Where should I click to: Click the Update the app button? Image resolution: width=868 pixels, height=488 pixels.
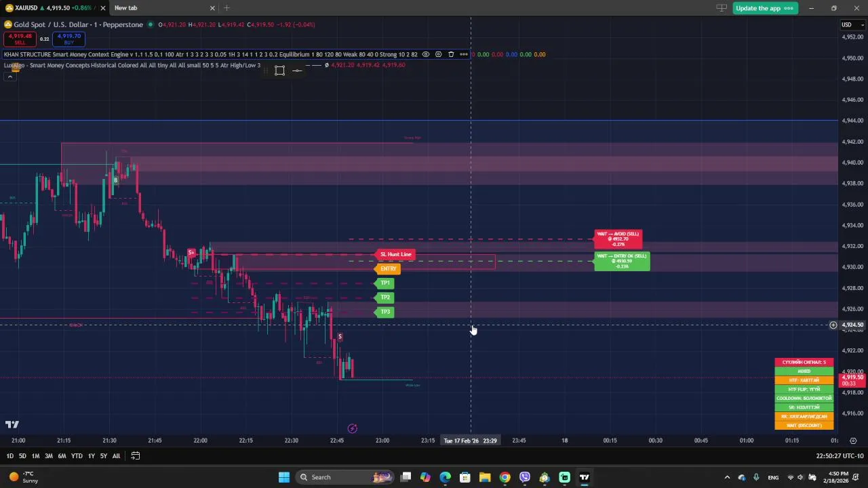click(765, 8)
